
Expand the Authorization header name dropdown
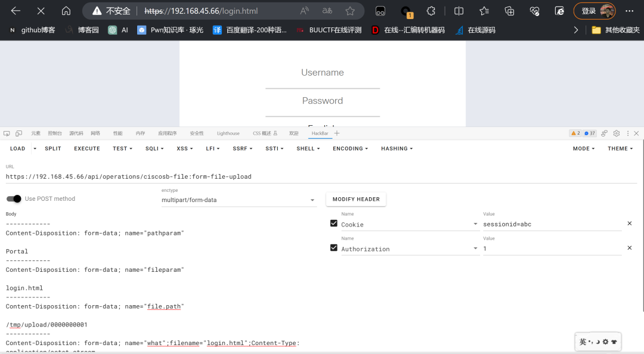coord(475,249)
